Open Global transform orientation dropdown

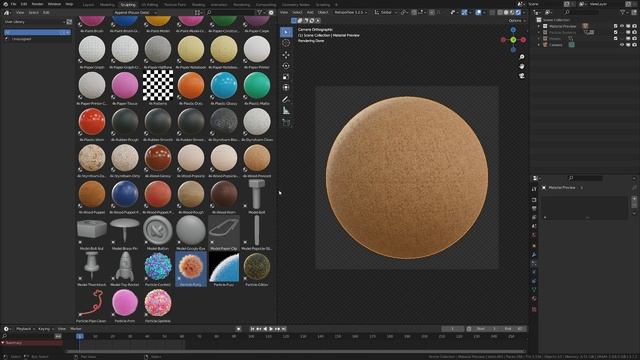(x=386, y=12)
